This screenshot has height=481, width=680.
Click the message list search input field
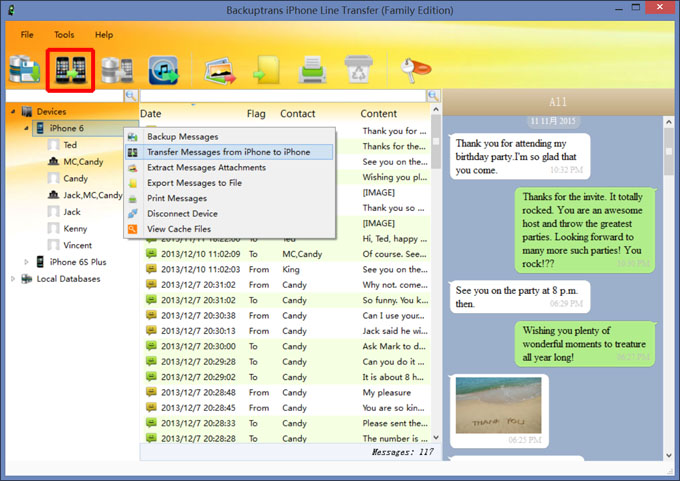tap(283, 96)
